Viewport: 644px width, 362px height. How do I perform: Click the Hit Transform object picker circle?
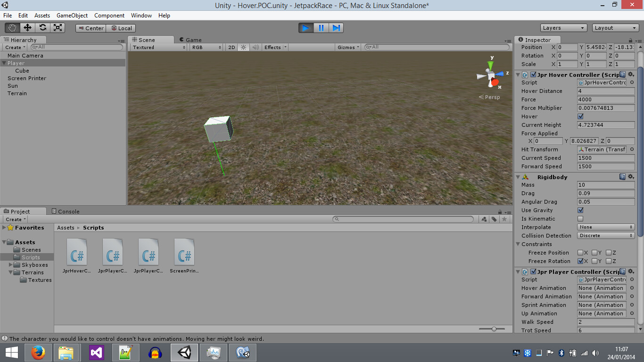click(x=632, y=149)
